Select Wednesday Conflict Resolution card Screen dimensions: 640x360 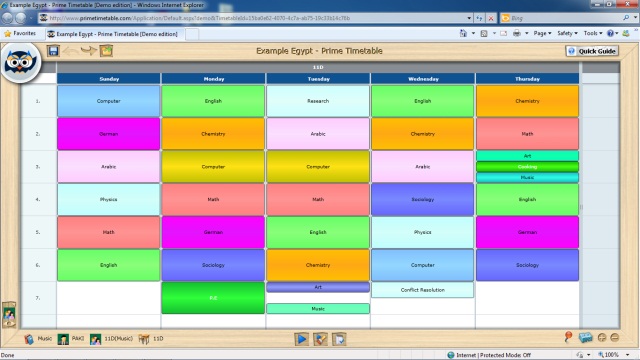point(422,290)
